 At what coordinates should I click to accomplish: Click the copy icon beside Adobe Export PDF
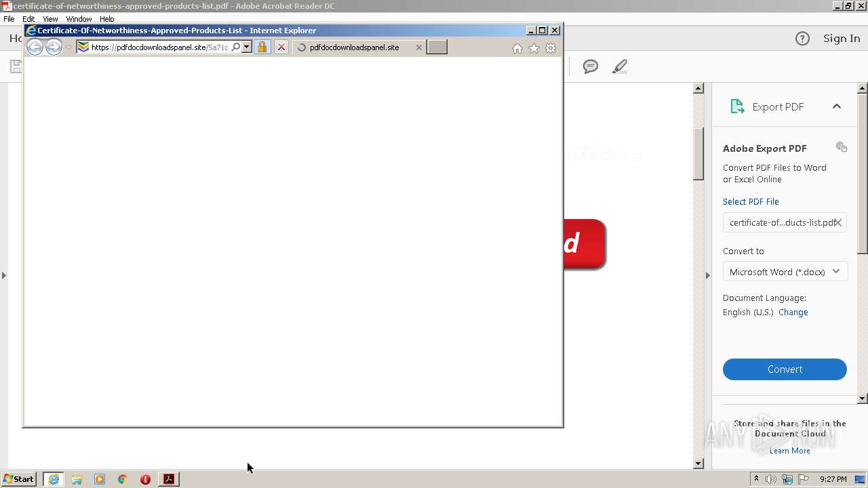click(842, 147)
